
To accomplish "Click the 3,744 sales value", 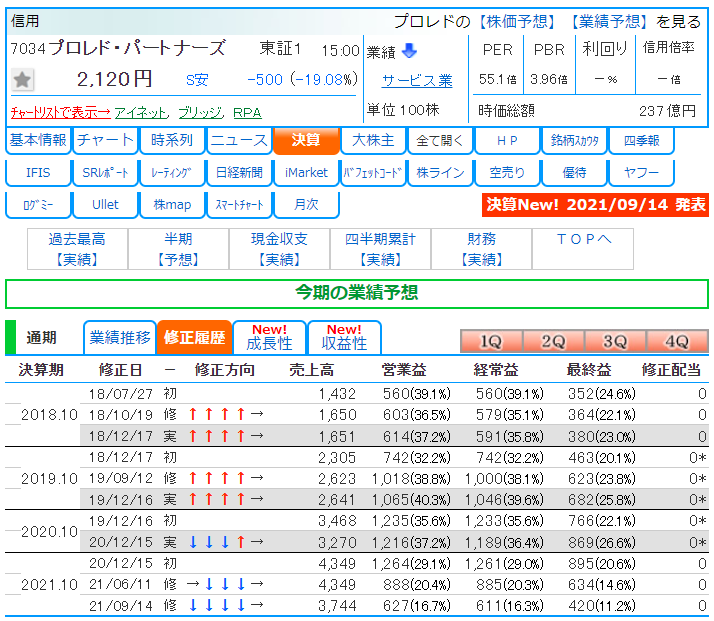I will (337, 606).
